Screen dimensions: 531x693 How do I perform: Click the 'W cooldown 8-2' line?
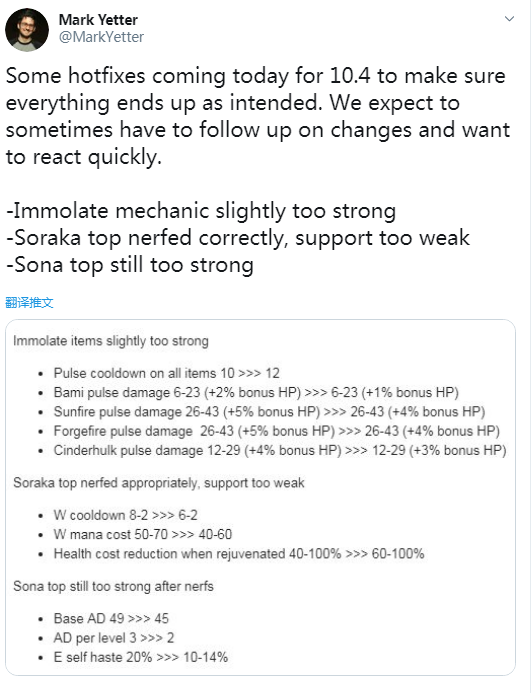(x=126, y=515)
